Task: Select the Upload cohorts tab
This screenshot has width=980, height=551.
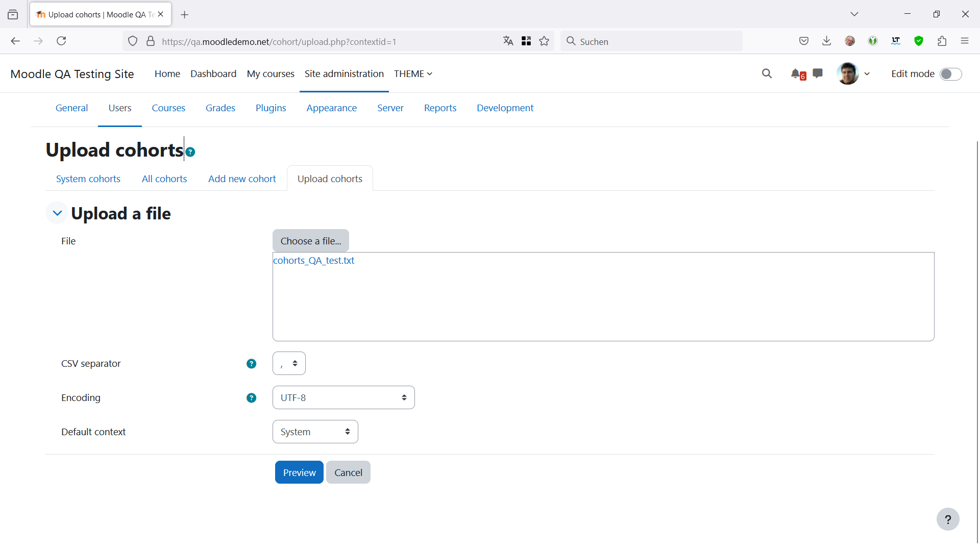Action: tap(330, 179)
